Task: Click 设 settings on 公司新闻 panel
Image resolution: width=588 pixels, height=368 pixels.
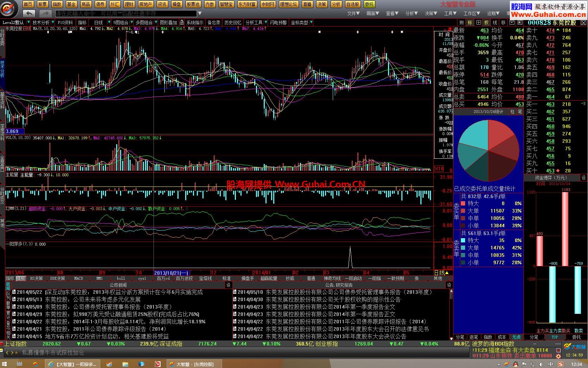Action: (228, 285)
